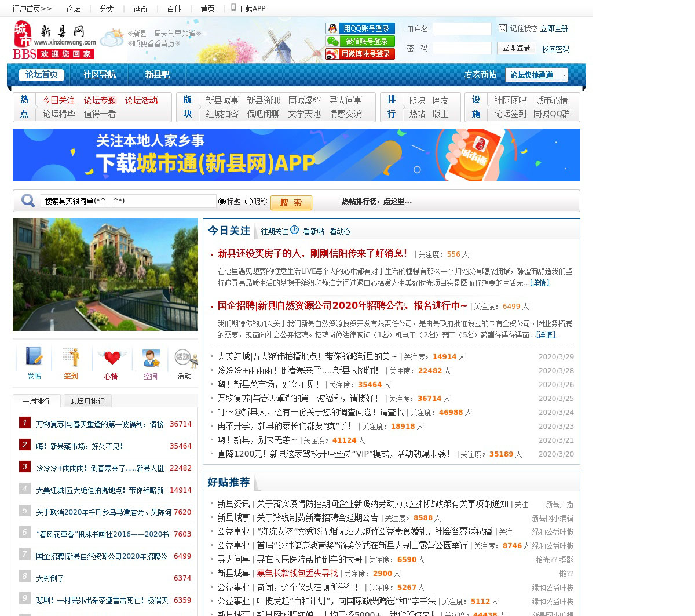Image resolution: width=695 pixels, height=616 pixels.
Task: Open the 新县城事 board link
Action: [222, 100]
